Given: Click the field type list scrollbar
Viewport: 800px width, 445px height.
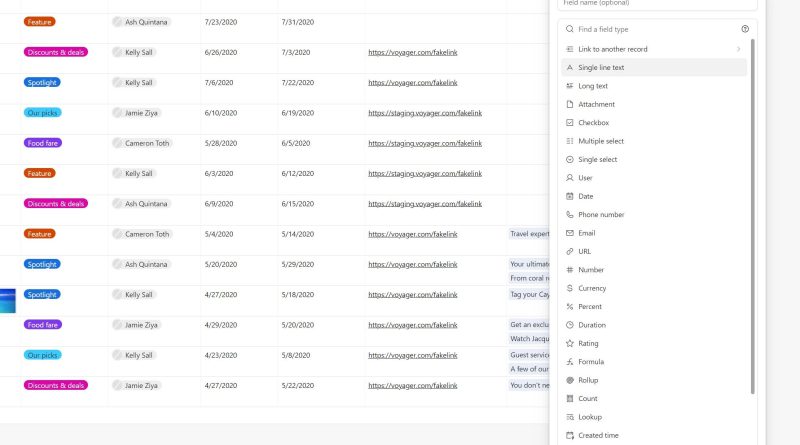Looking at the screenshot, I should [753, 216].
